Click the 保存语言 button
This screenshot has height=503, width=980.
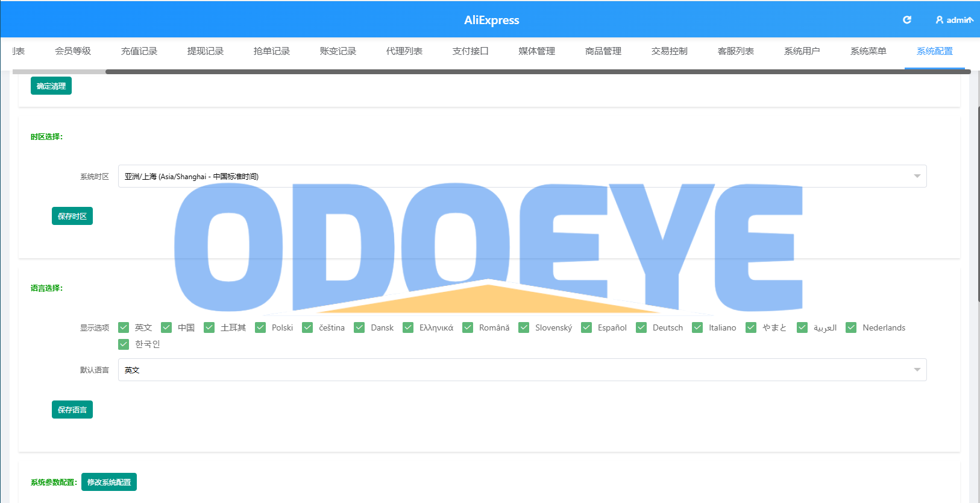pyautogui.click(x=72, y=410)
